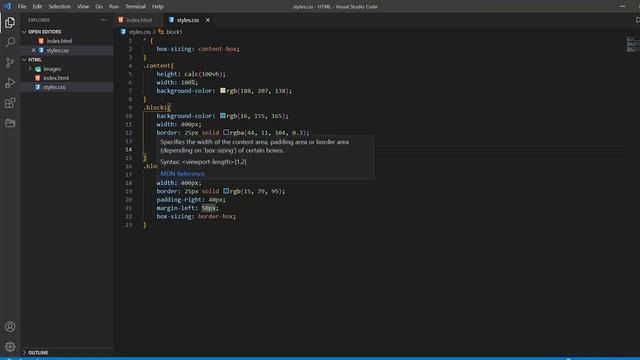Switch to the index.html editor tab
This screenshot has height=360, width=640.
click(x=139, y=20)
